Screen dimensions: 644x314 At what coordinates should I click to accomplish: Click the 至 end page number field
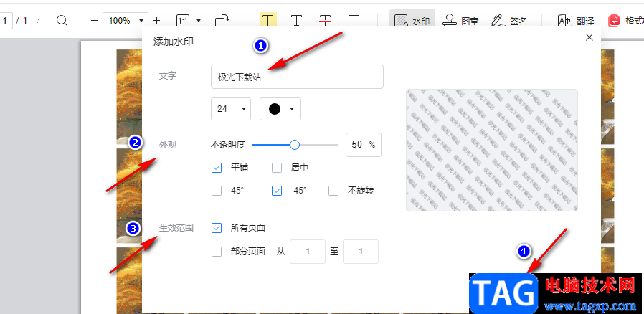tap(361, 252)
